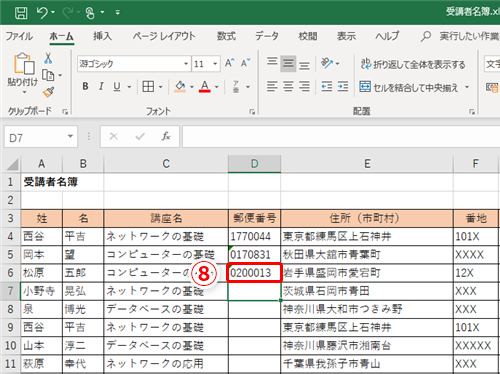This screenshot has height=374, width=500.
Task: Expand fill color palette arrow
Action: [x=192, y=87]
